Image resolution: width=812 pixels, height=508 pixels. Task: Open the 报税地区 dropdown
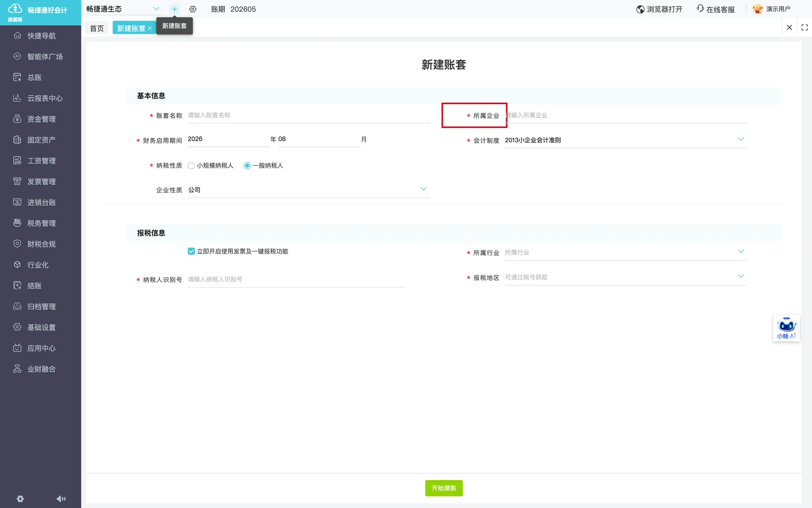tap(625, 277)
